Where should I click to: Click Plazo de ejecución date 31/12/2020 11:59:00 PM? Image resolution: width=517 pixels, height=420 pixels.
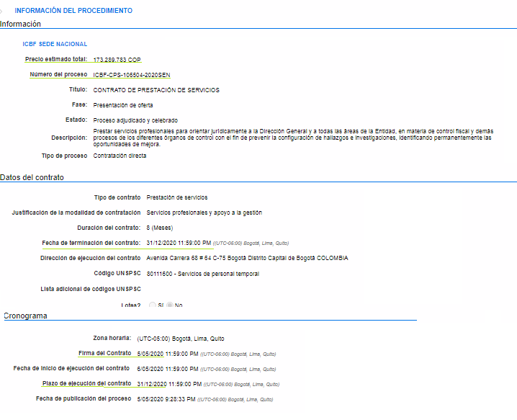(169, 385)
